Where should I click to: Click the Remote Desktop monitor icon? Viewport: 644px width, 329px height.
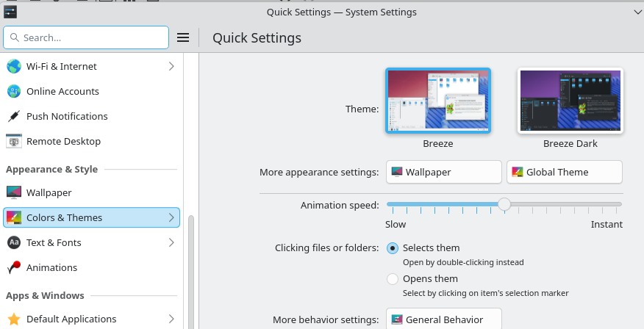[x=14, y=141]
